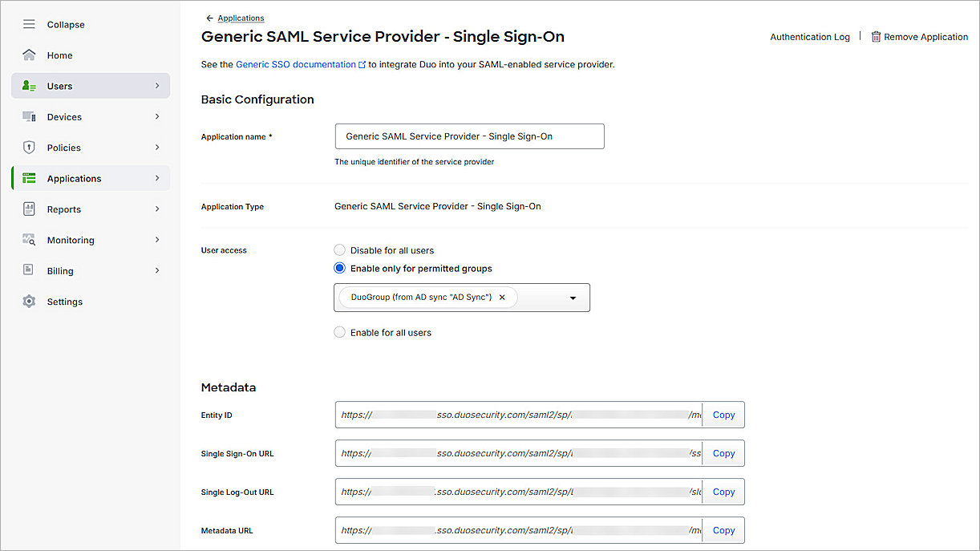Viewport: 980px width, 551px height.
Task: Select Enable only for permitted groups
Action: click(339, 268)
